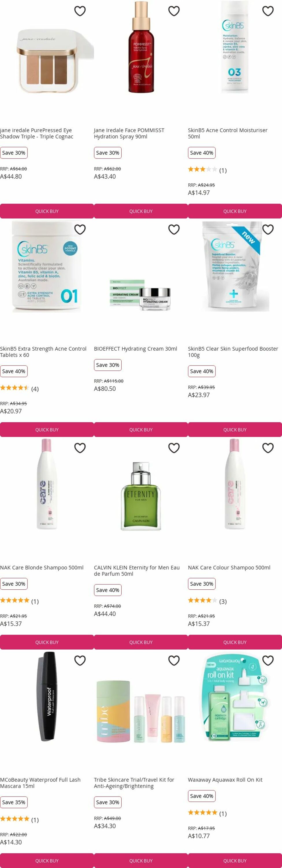The width and height of the screenshot is (282, 868).
Task: Open SkinB5 Acne Control Moisturiser 50ml product link
Action: pyautogui.click(x=227, y=133)
